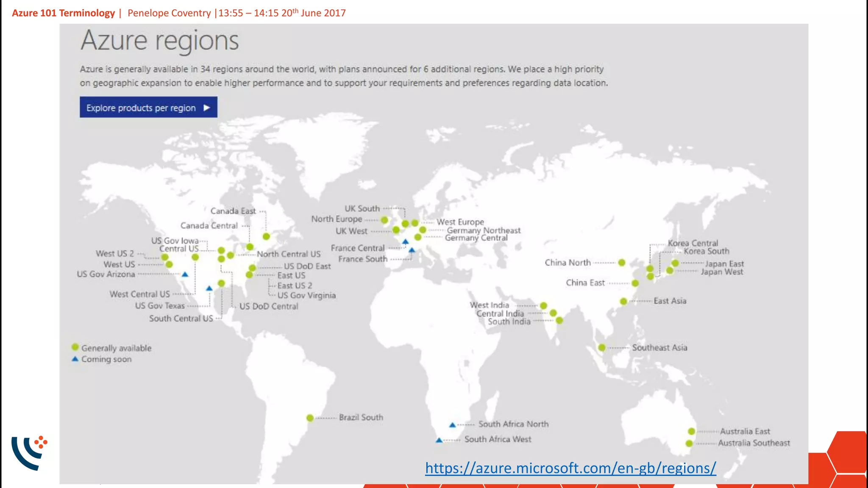
Task: Click the West US region dot
Action: 169,265
